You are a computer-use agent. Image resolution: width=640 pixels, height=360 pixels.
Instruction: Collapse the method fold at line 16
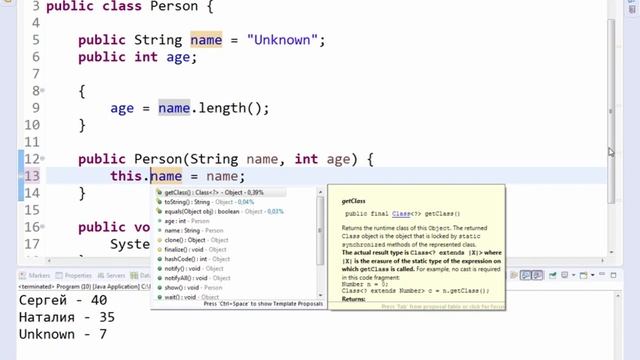(x=43, y=227)
